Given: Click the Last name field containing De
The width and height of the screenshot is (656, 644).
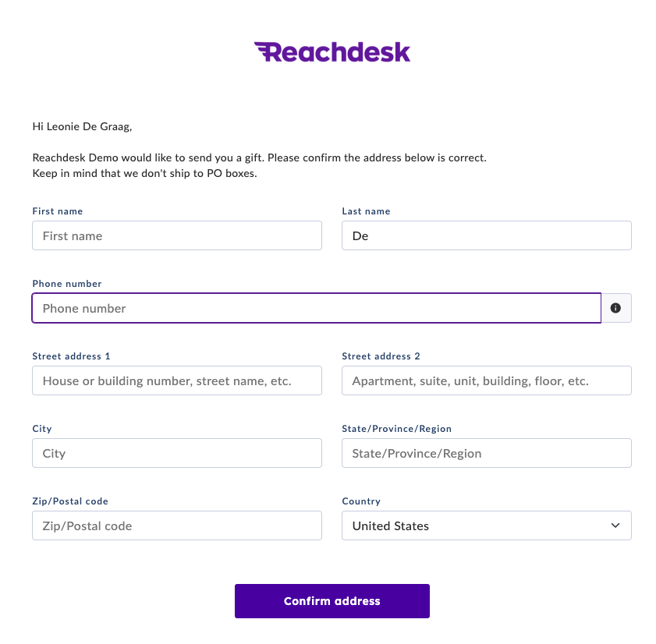Looking at the screenshot, I should pos(487,236).
